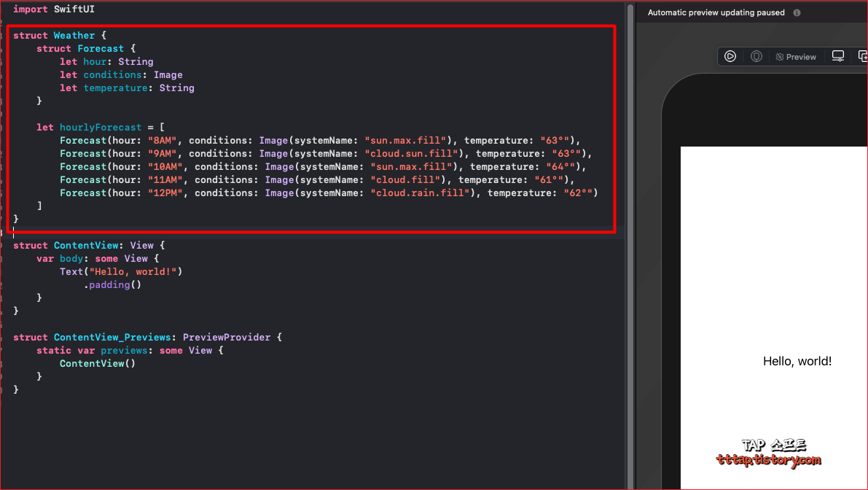Click the "hour" property in let hour: String

tap(95, 62)
